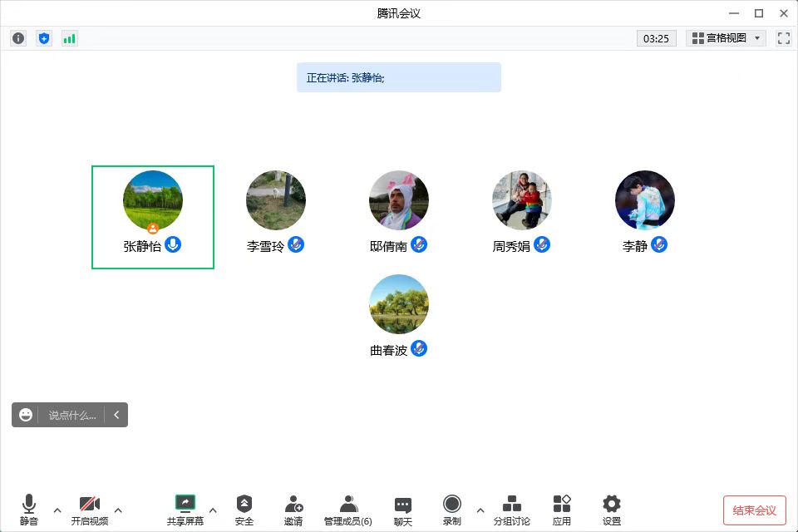Click the 说点什么... chat input

[x=71, y=415]
